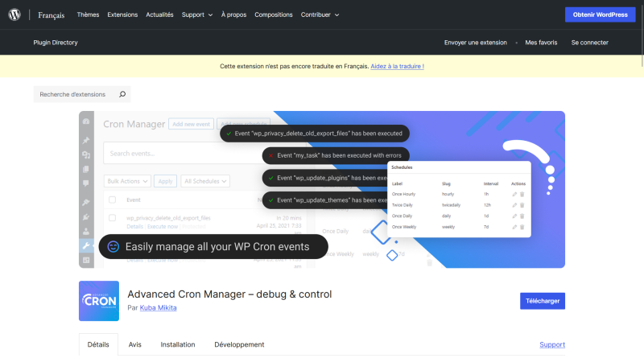Open the À propos menu item

[x=233, y=14]
